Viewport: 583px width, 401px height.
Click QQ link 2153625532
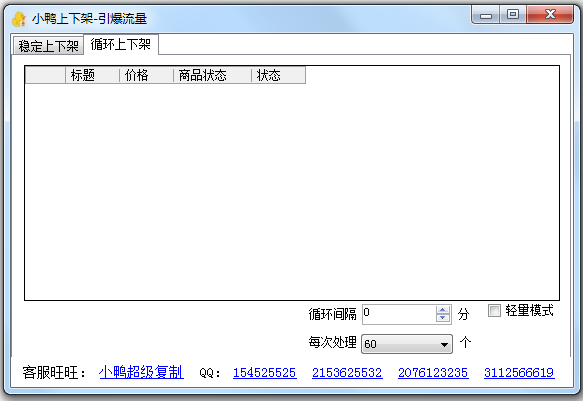point(347,373)
